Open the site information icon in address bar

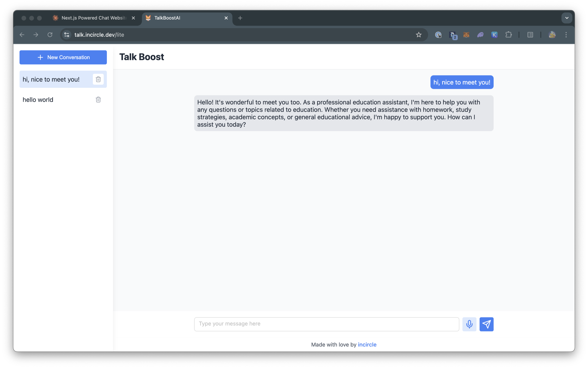click(x=67, y=35)
